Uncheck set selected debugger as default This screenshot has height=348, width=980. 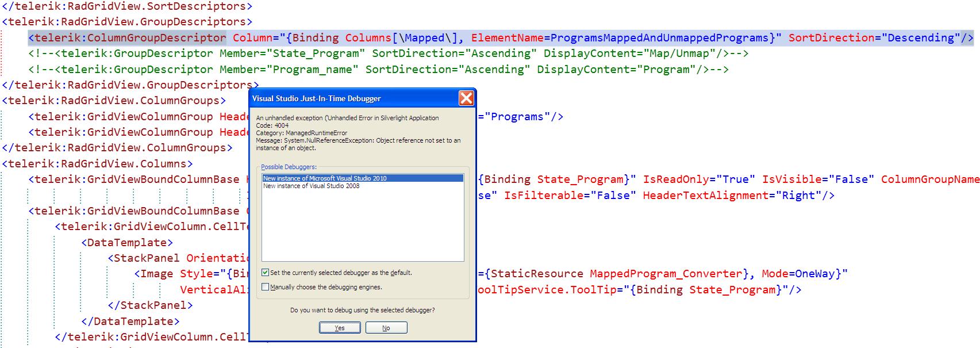pyautogui.click(x=265, y=273)
